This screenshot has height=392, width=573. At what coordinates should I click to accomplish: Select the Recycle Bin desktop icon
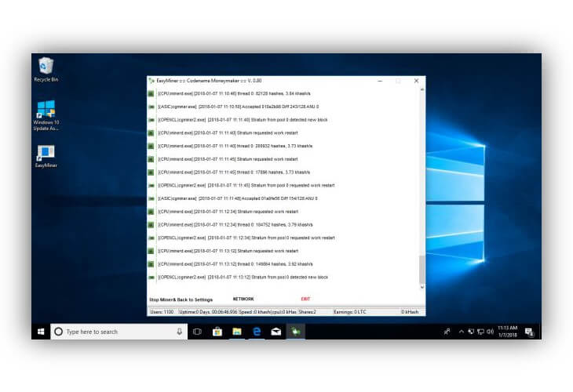click(46, 69)
